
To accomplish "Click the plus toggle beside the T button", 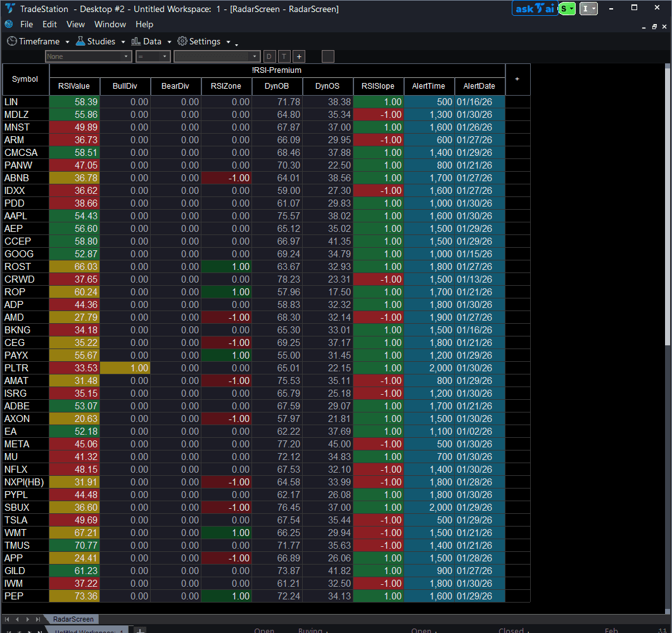I will [298, 56].
